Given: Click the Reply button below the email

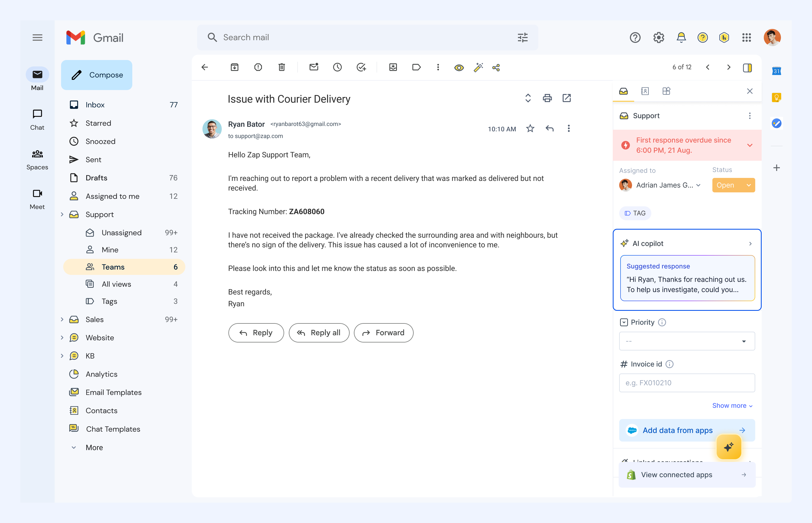Looking at the screenshot, I should 256,333.
